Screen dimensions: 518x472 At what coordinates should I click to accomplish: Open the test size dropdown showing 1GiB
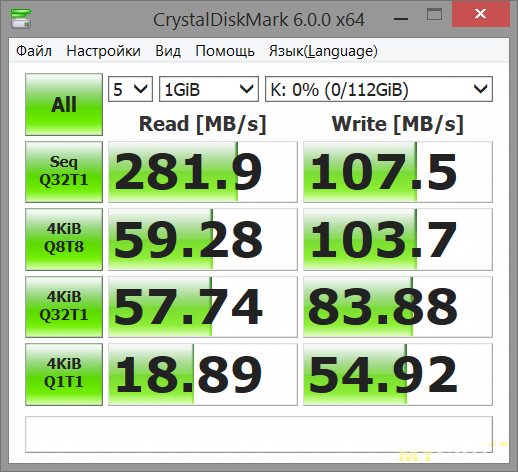(x=209, y=89)
